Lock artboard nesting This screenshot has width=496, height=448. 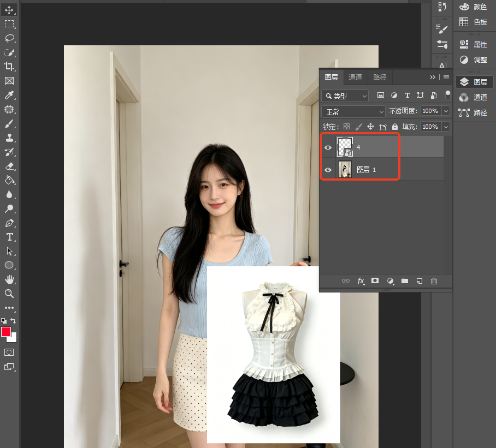(x=383, y=127)
